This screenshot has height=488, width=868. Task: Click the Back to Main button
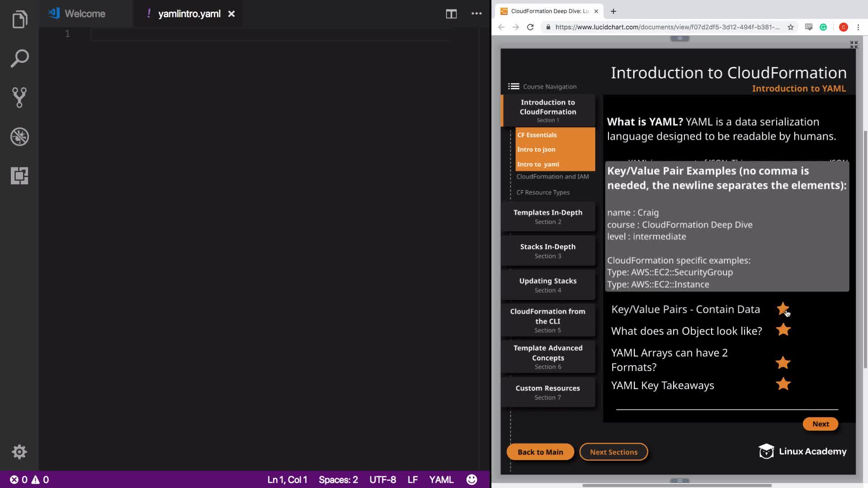(x=540, y=452)
